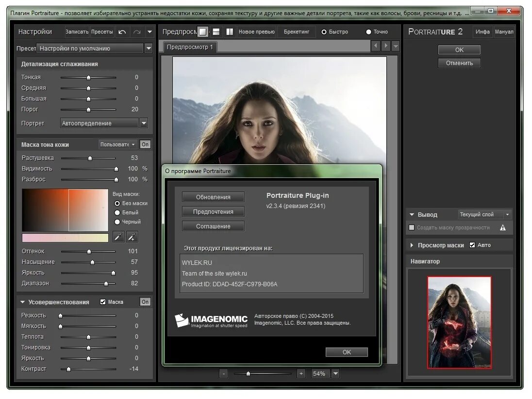Image resolution: width=532 pixels, height=399 pixels.
Task: Pick skin color with the eyedropper tool
Action: pyautogui.click(x=118, y=237)
